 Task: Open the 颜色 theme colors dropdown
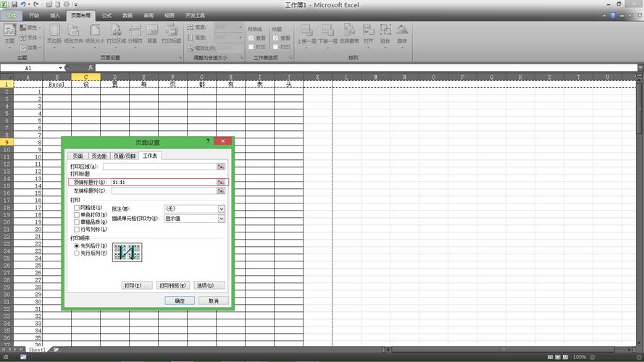click(31, 27)
